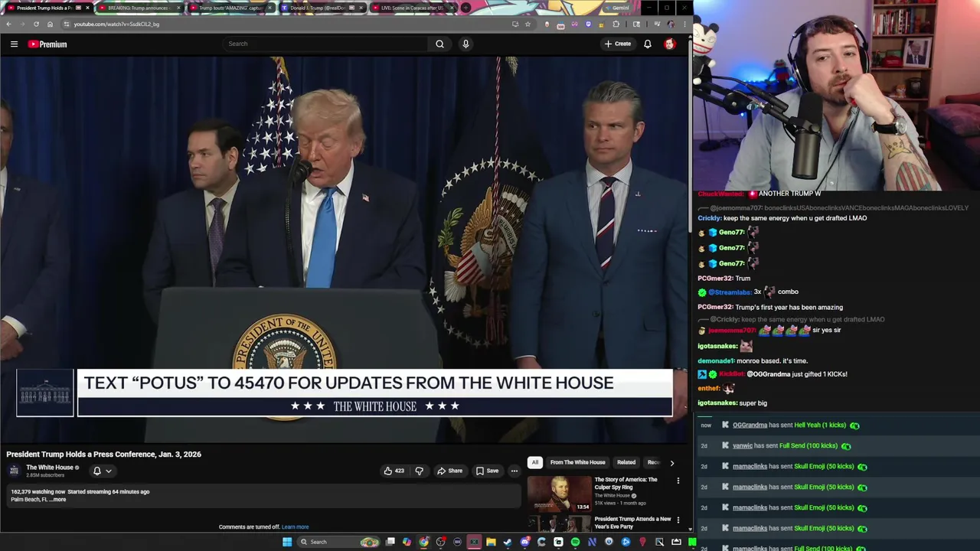980x551 pixels.
Task: Open The White House channel avatar
Action: (x=14, y=471)
